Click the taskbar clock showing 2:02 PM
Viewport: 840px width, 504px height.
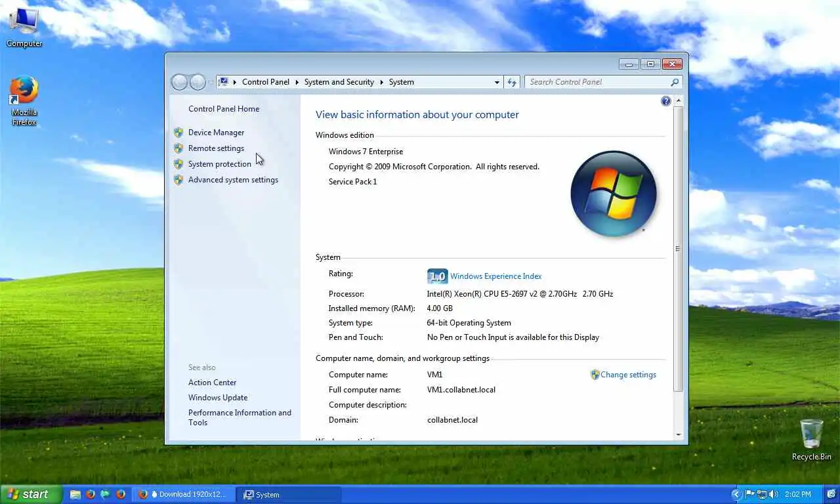click(x=798, y=494)
